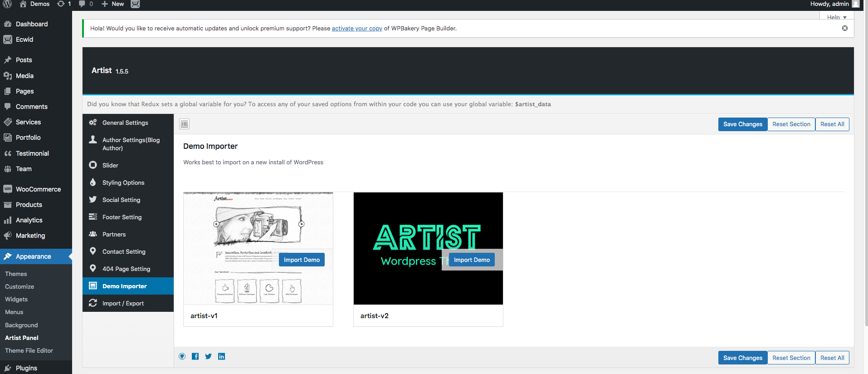Open the Artist Panel submenu item
The height and width of the screenshot is (374, 868).
coord(22,338)
